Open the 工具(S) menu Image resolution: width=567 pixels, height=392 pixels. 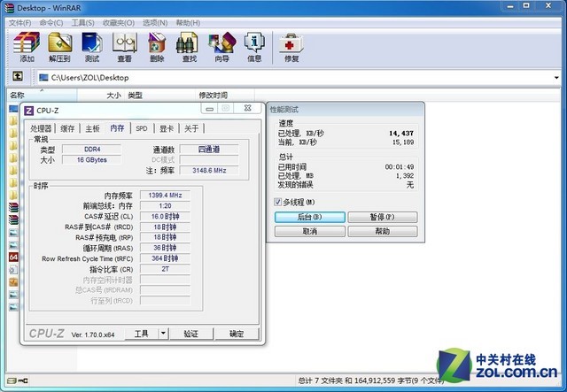click(82, 23)
